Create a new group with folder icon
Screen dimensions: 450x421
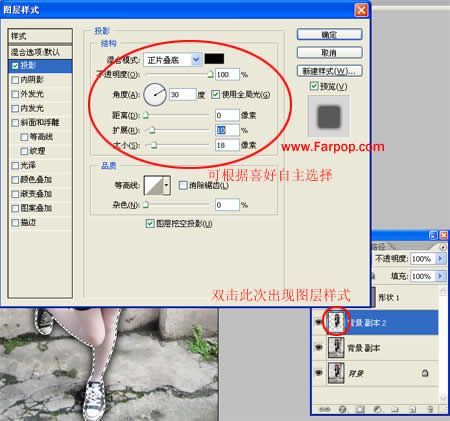coord(395,409)
